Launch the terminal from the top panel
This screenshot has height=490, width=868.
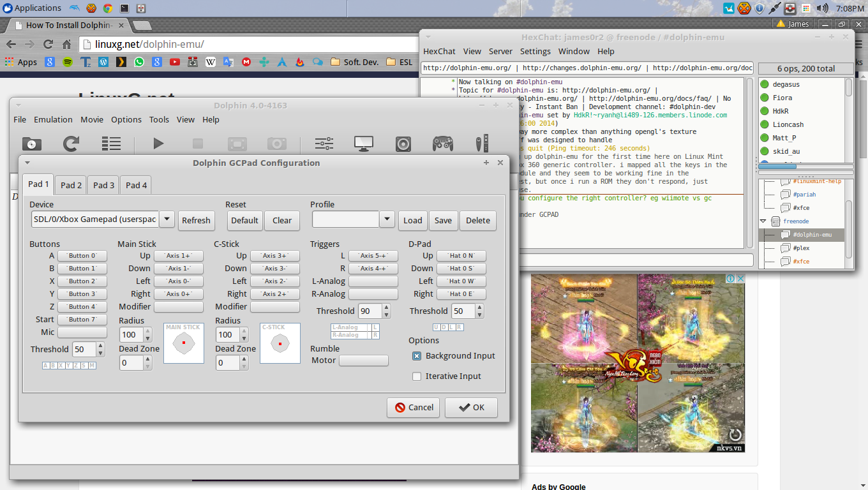pyautogui.click(x=124, y=8)
